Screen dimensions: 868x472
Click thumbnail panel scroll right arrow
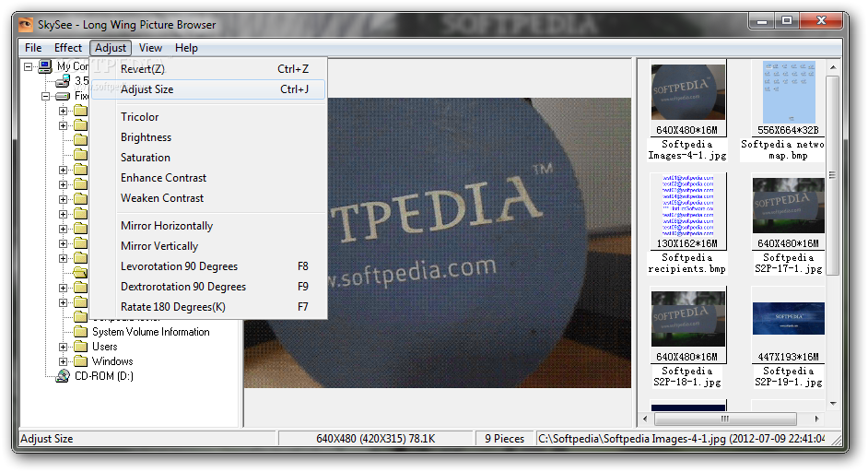816,419
